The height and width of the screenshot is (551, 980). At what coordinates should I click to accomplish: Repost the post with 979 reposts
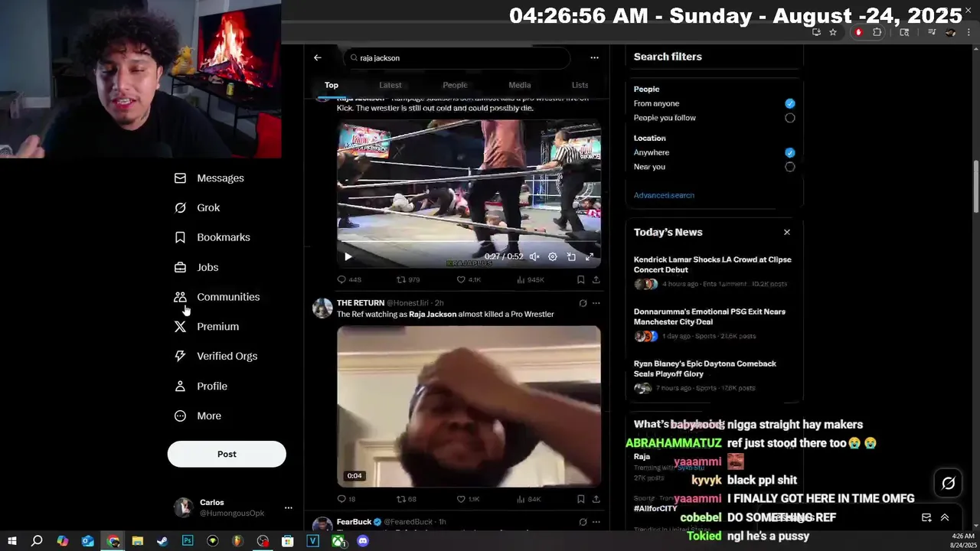pyautogui.click(x=408, y=280)
